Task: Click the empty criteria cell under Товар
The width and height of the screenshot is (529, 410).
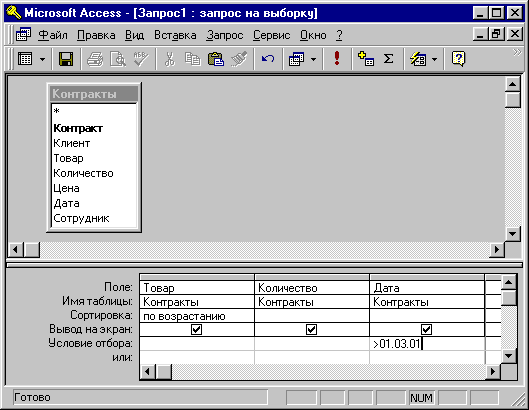Action: click(197, 344)
